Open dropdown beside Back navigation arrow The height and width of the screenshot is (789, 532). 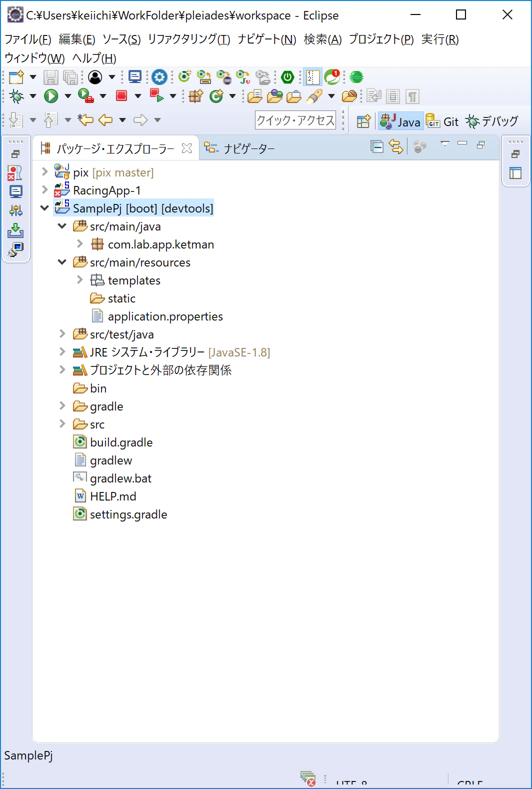coord(122,120)
